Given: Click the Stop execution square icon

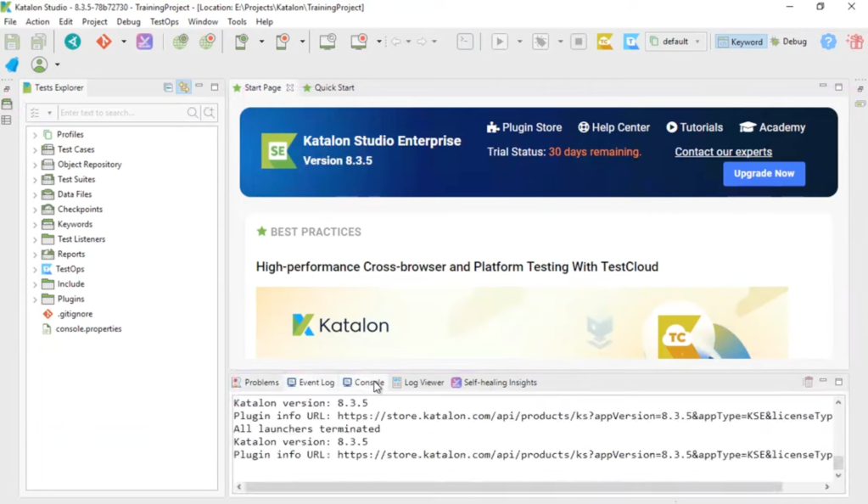Looking at the screenshot, I should (579, 42).
